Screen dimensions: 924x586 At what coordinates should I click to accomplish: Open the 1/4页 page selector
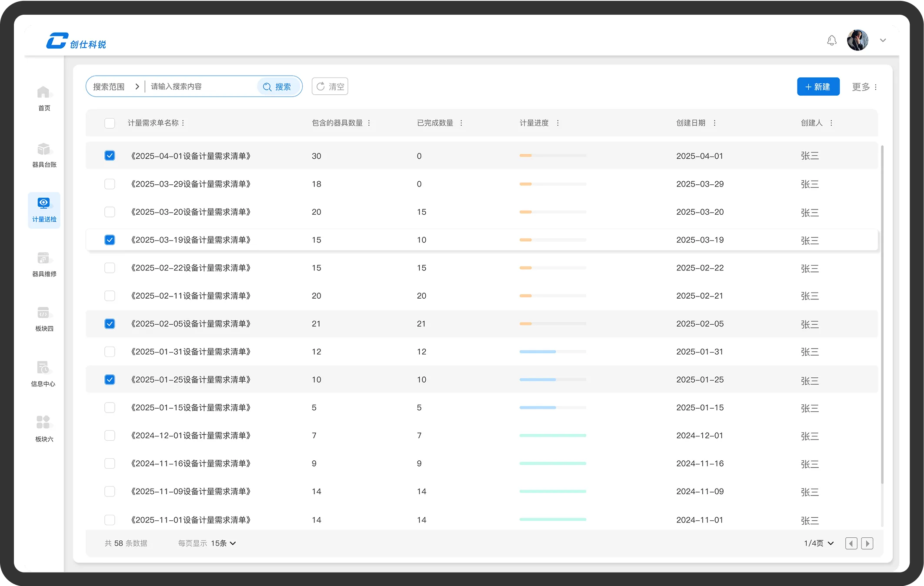(x=819, y=543)
